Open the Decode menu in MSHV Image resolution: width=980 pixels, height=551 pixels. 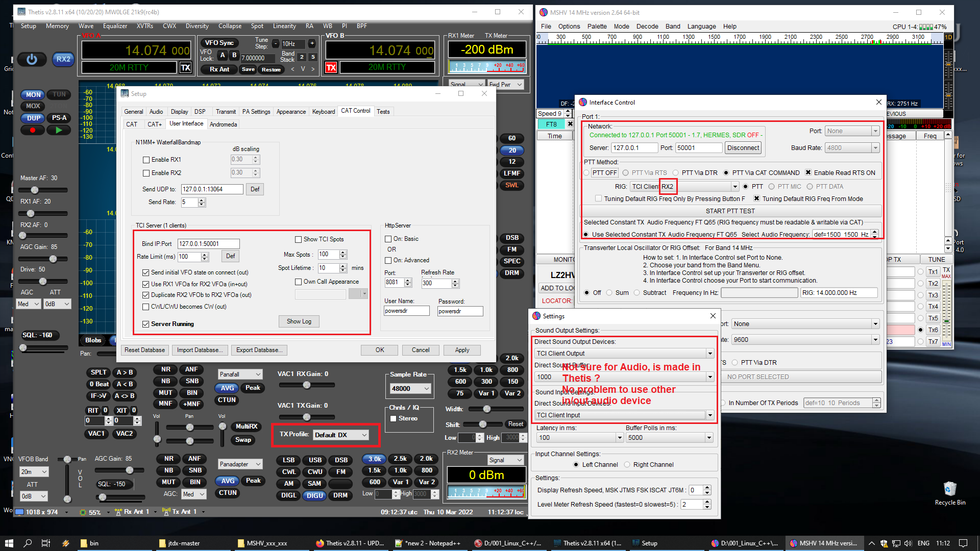[x=647, y=27]
